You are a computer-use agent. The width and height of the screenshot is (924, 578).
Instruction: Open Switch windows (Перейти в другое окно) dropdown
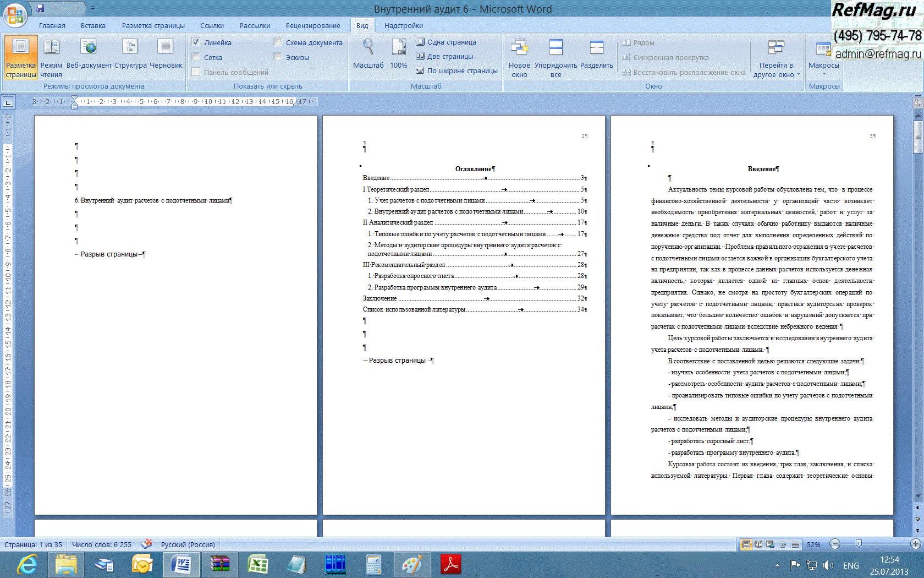point(776,65)
